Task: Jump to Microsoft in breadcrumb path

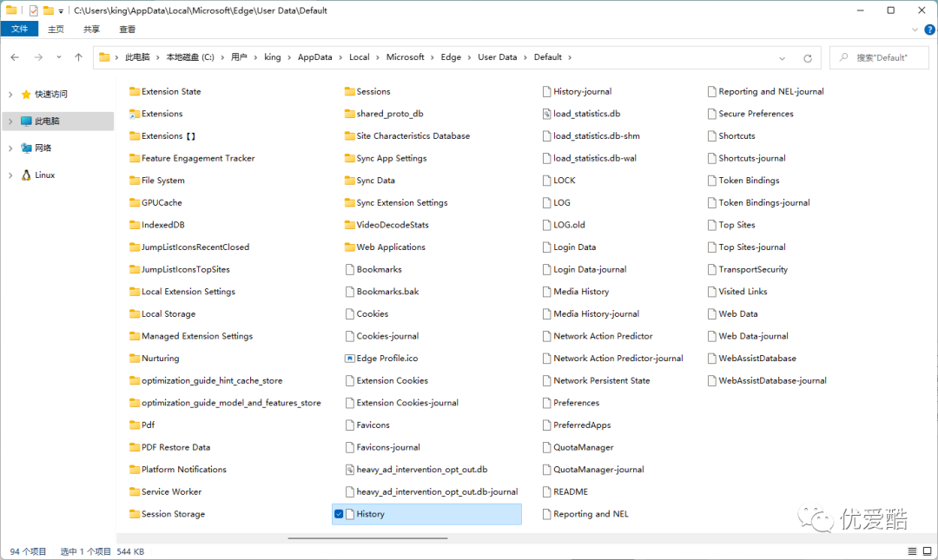Action: tap(405, 56)
